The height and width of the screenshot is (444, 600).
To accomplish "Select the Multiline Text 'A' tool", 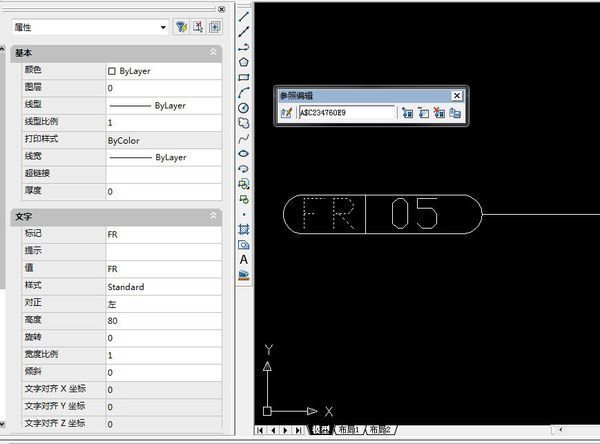I will tap(244, 259).
